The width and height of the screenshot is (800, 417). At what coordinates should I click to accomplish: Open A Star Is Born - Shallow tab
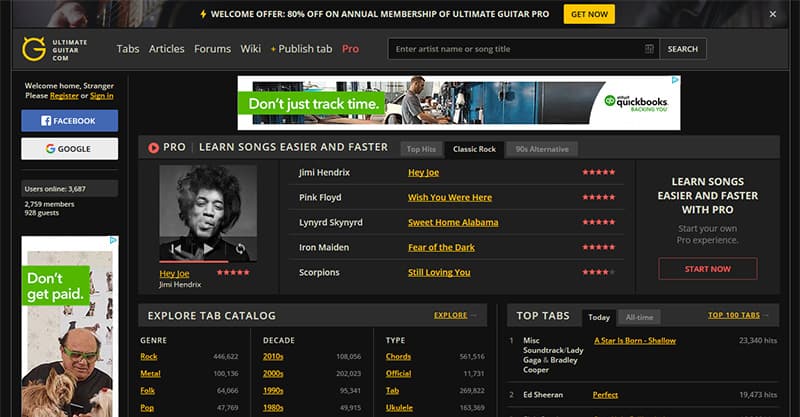coord(635,341)
